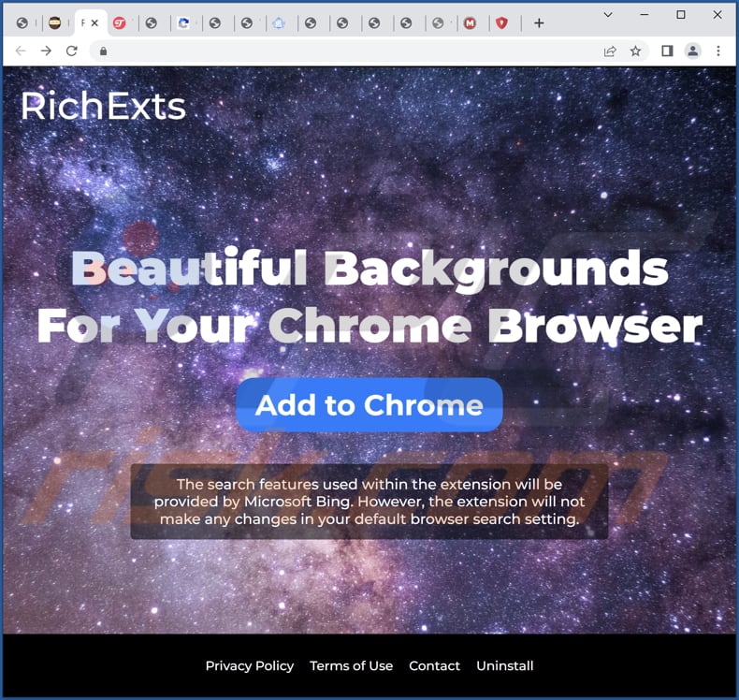Open the Uninstall link in the footer
739x700 pixels.
[505, 665]
